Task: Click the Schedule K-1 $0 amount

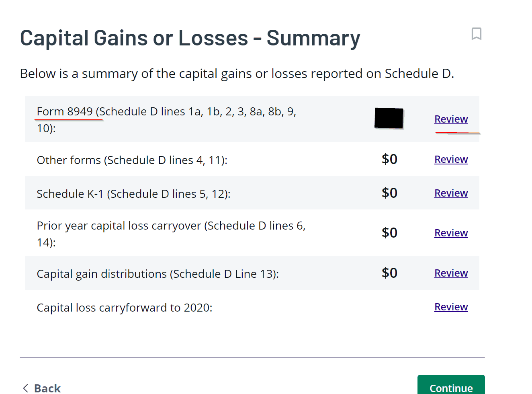Action: (x=389, y=193)
